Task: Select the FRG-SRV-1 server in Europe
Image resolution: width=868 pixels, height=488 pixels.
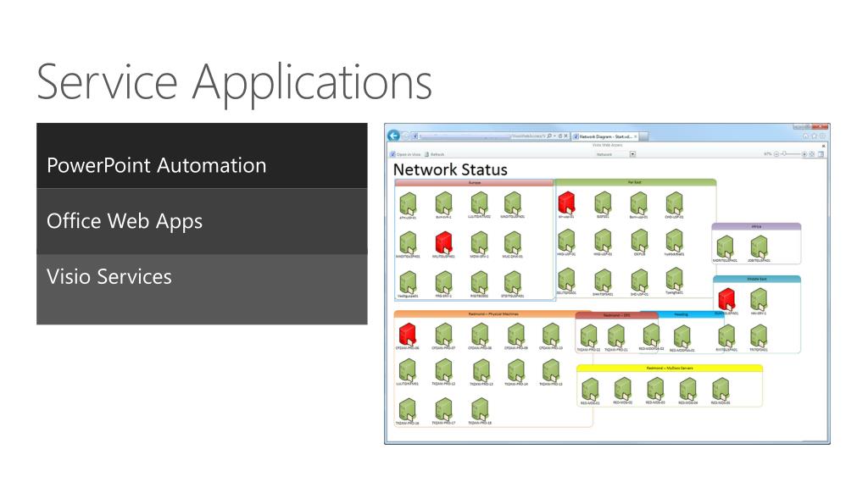Action: [x=443, y=282]
